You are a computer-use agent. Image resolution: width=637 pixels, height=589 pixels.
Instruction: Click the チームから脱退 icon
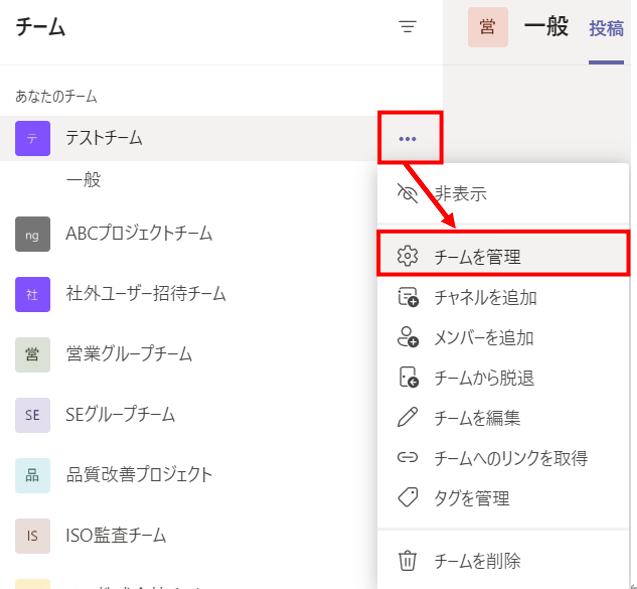click(407, 377)
